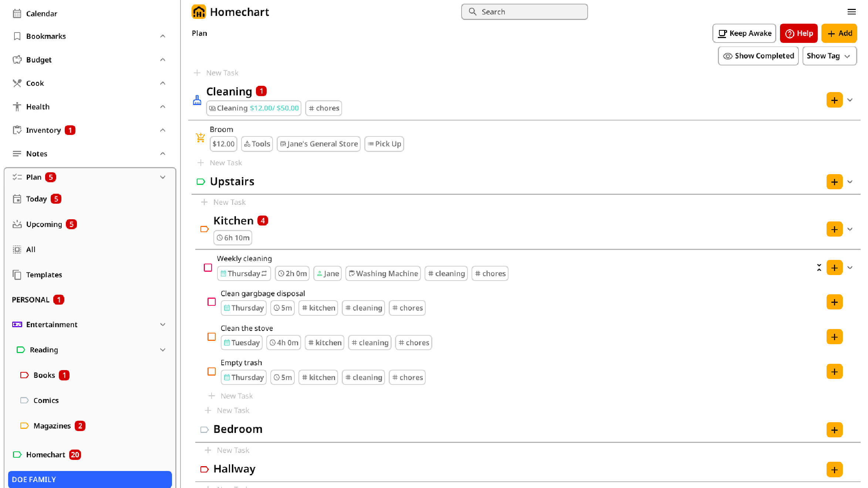
Task: Click the red Help button
Action: point(798,33)
